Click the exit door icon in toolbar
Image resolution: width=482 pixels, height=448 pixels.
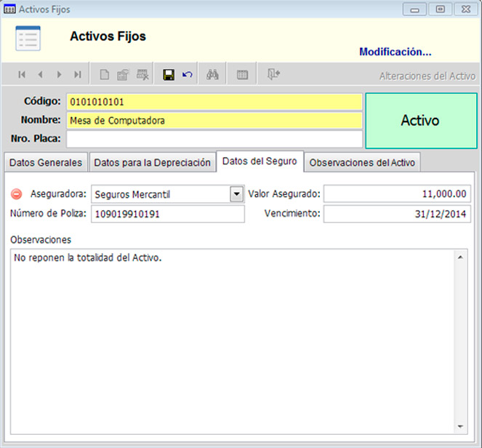273,75
